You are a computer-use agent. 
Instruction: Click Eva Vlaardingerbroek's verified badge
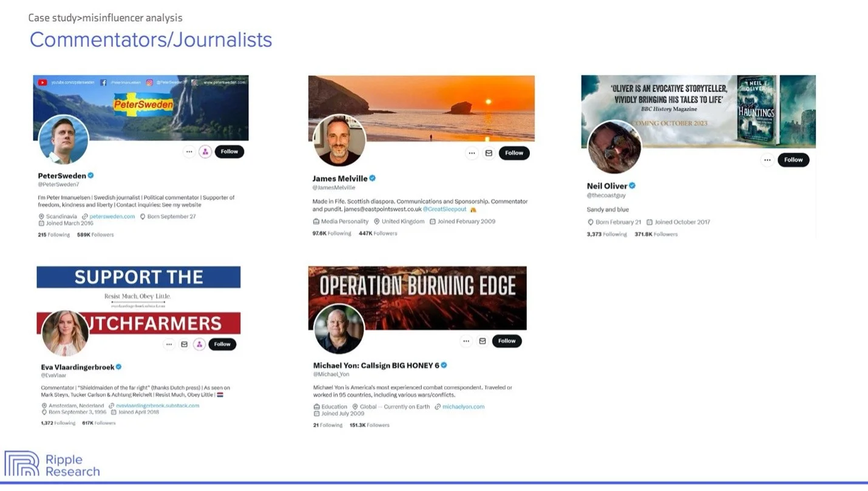119,367
